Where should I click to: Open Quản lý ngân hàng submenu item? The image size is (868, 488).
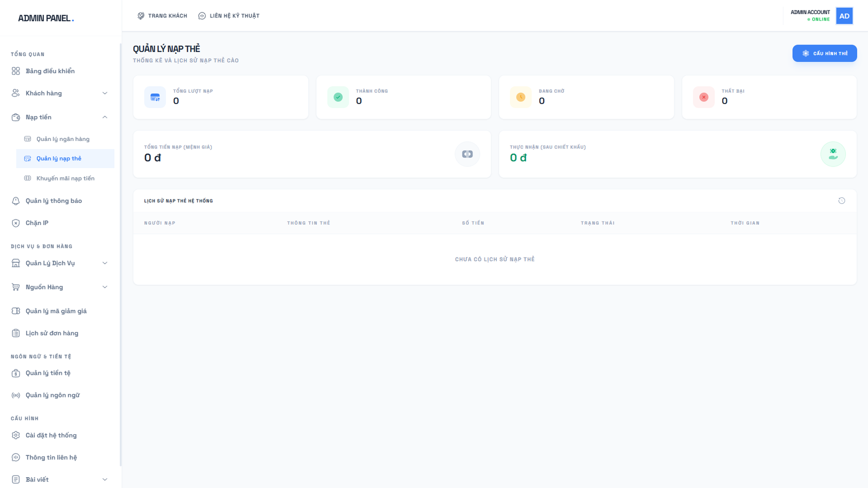[63, 139]
